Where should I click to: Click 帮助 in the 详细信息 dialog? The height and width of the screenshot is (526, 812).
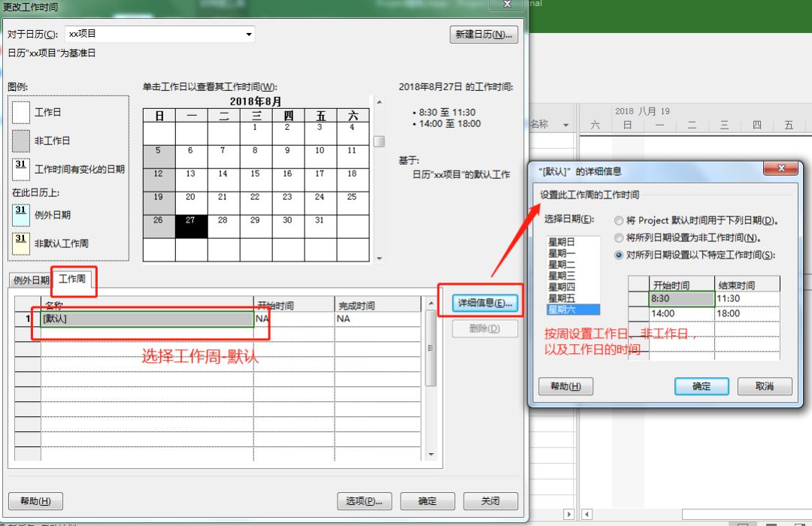pyautogui.click(x=565, y=386)
